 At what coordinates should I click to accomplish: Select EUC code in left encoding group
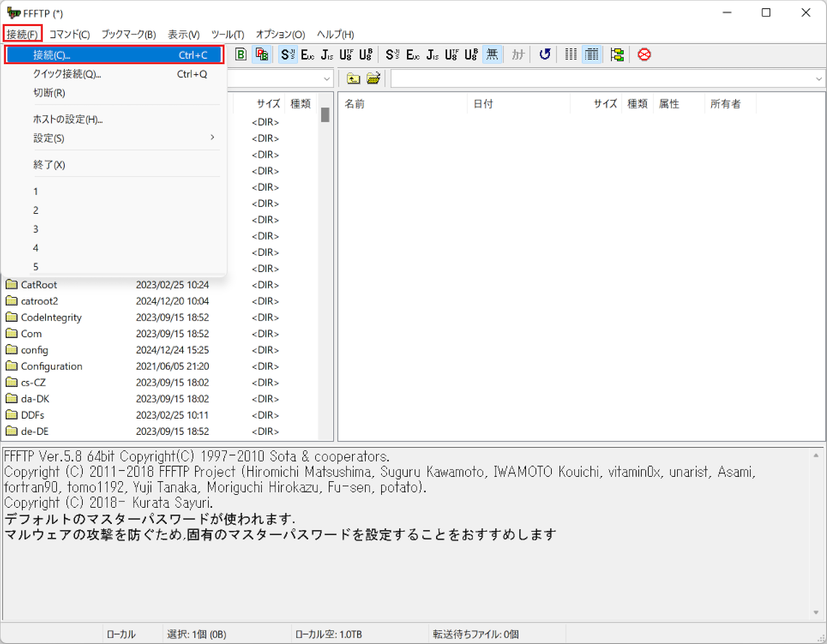[308, 55]
